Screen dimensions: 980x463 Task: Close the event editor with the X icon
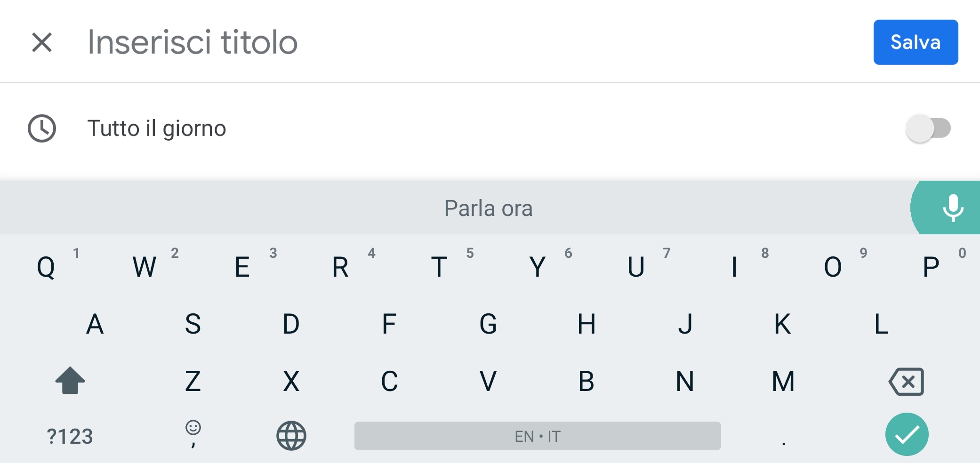tap(42, 42)
